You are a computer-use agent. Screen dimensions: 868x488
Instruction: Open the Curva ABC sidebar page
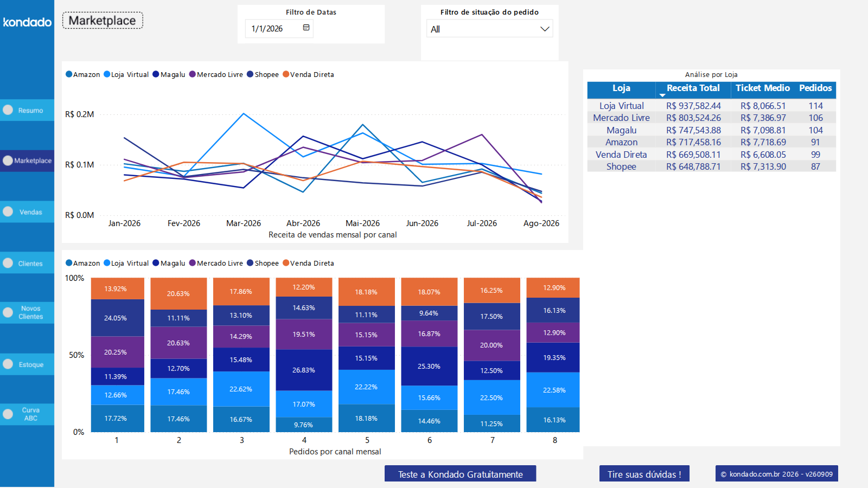coord(27,414)
